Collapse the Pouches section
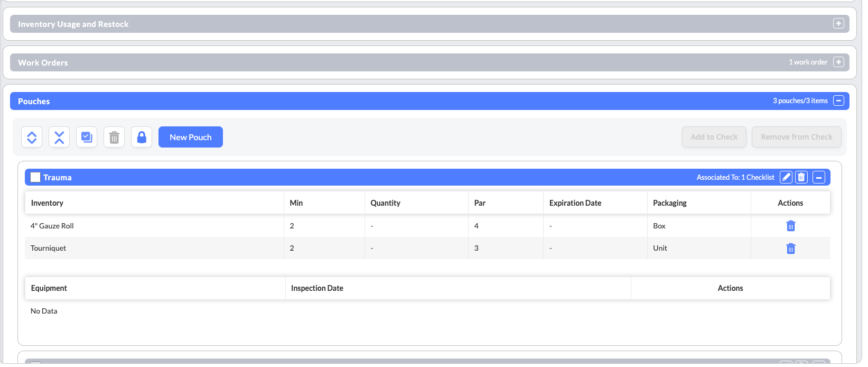The image size is (868, 367). point(838,100)
